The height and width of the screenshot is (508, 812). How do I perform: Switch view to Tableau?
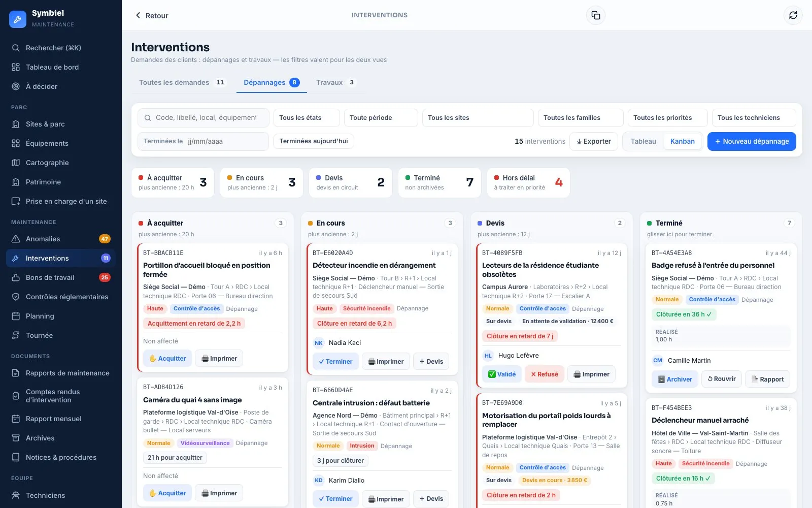click(643, 141)
